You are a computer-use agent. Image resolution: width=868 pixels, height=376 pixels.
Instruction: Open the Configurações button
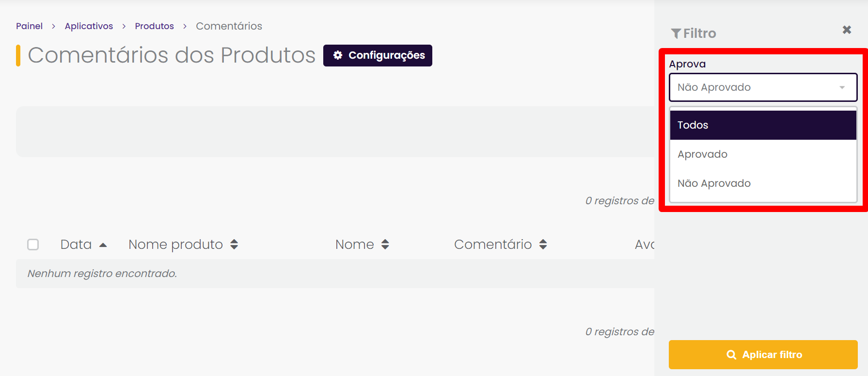[x=378, y=55]
